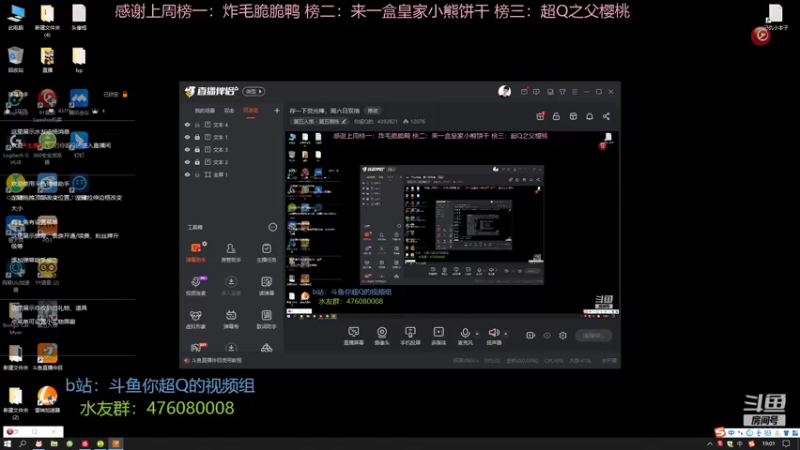Click the record video camera icon
Screen dimensions: 800x450
(x=531, y=335)
